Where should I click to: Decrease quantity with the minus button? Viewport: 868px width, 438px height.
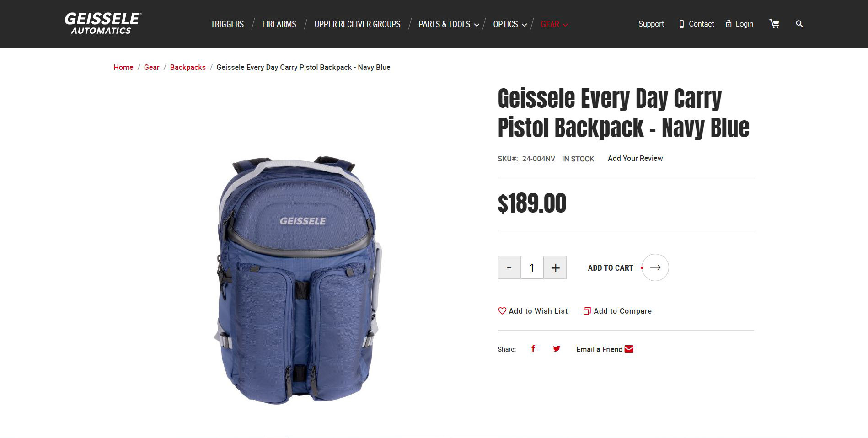509,267
